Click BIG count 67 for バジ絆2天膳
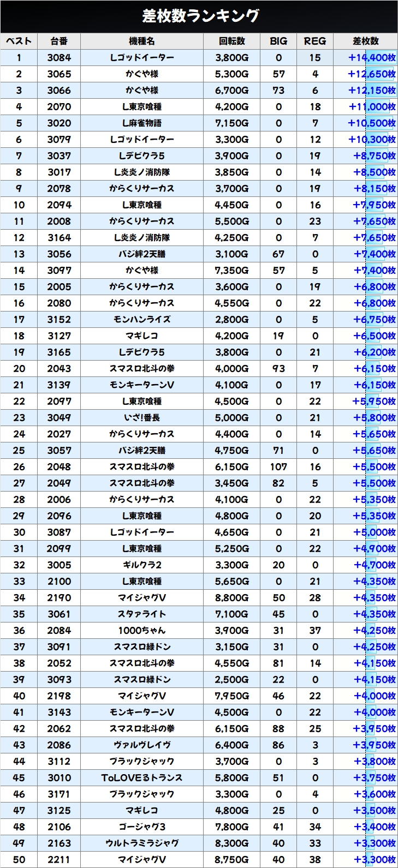 278,254
